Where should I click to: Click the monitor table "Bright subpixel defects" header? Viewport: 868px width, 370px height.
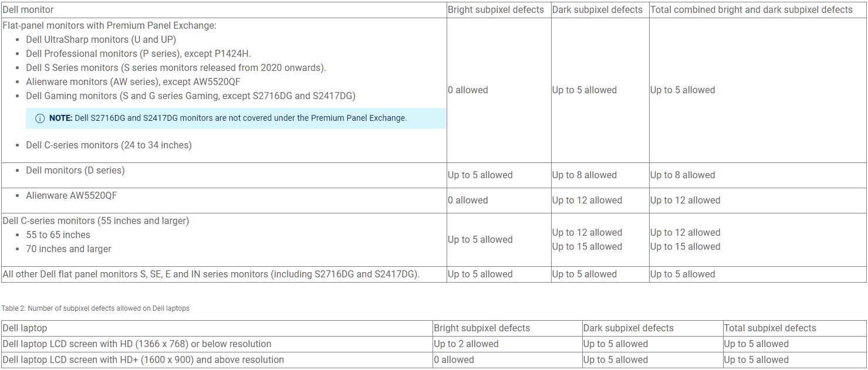point(495,10)
